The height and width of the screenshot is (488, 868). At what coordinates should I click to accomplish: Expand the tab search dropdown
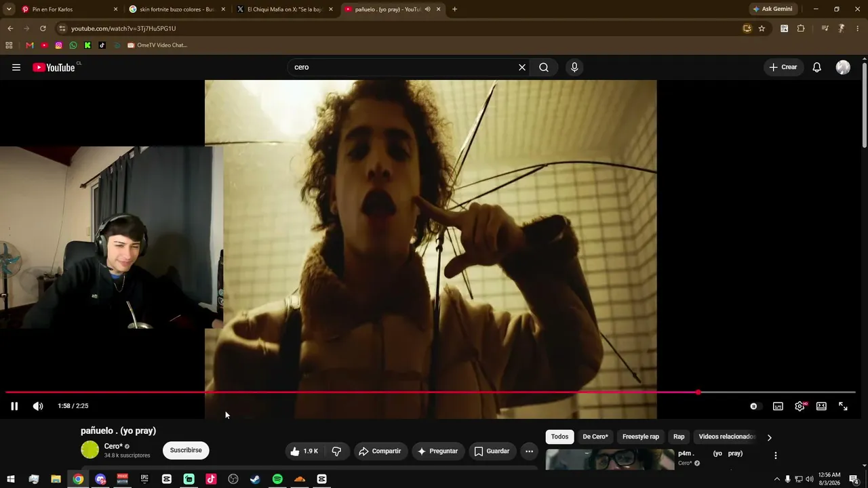(x=9, y=9)
